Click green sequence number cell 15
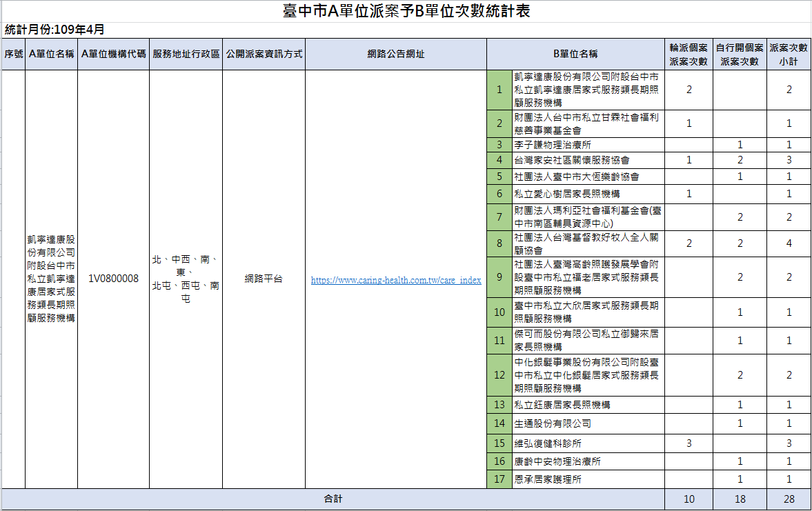Viewport: 812px width, 511px height. click(499, 443)
